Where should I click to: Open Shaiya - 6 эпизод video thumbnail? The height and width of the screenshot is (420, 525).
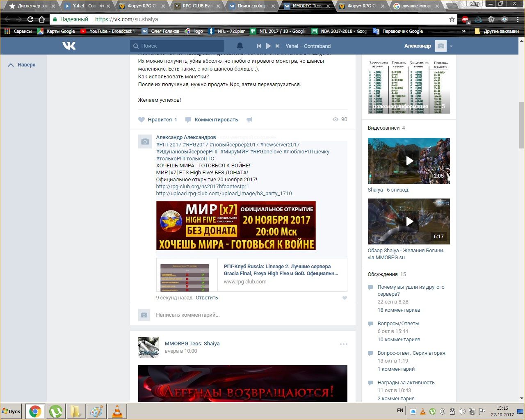[409, 161]
